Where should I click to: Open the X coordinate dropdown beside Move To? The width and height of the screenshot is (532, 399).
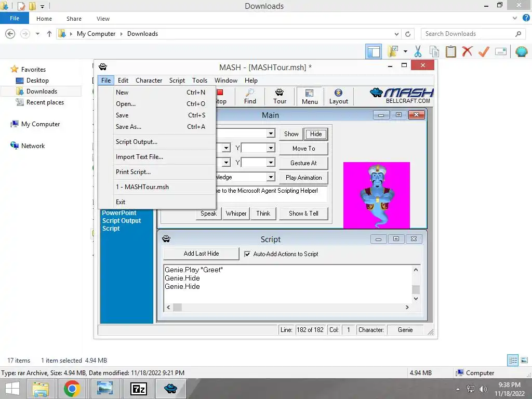(226, 148)
